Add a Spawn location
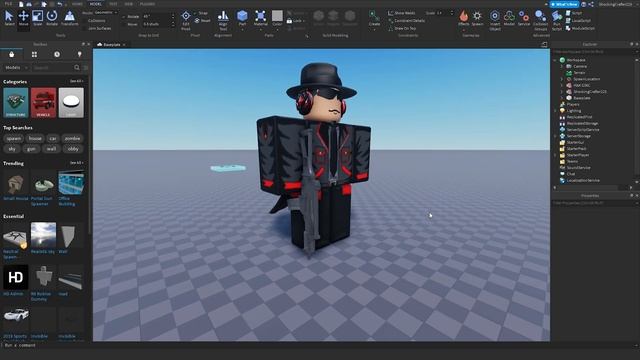The image size is (640, 360). (x=477, y=18)
